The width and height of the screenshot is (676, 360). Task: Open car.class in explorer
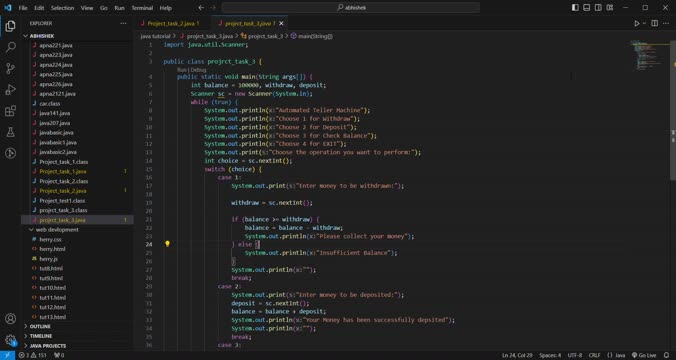pyautogui.click(x=50, y=103)
